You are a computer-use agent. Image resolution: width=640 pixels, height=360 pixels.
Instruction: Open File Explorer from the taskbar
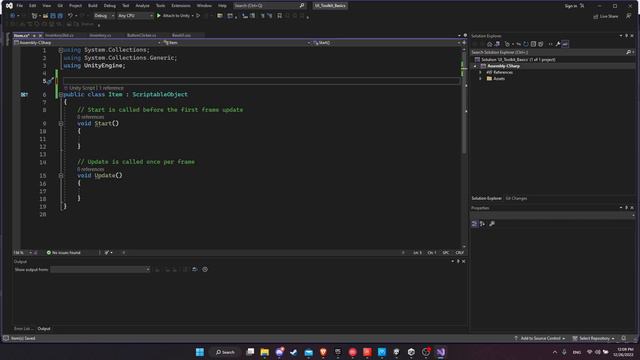(264, 352)
